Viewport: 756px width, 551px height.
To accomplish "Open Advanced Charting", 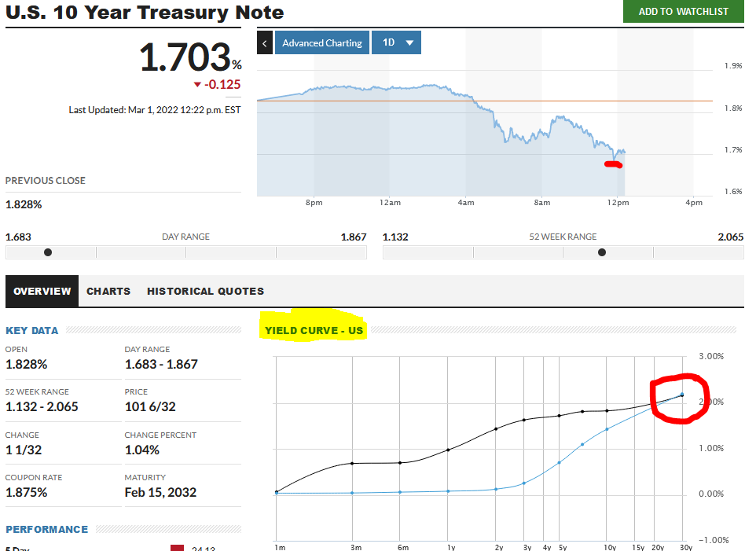I will click(322, 42).
